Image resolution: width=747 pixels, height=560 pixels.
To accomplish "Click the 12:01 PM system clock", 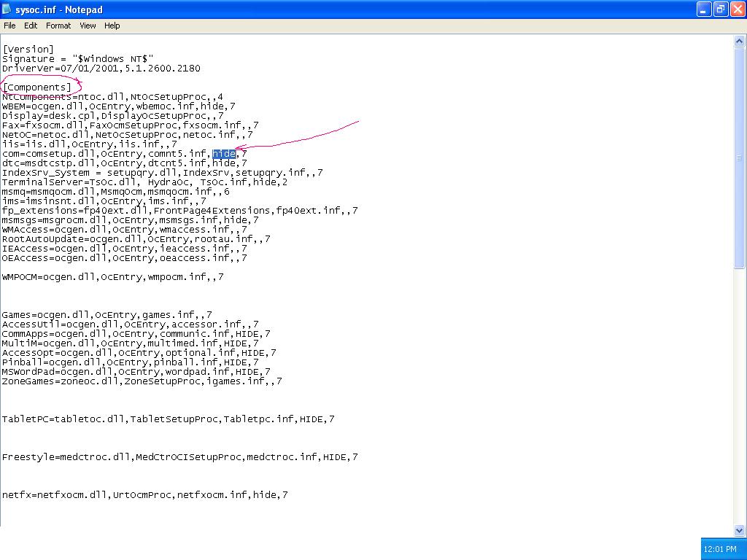I will 720,549.
